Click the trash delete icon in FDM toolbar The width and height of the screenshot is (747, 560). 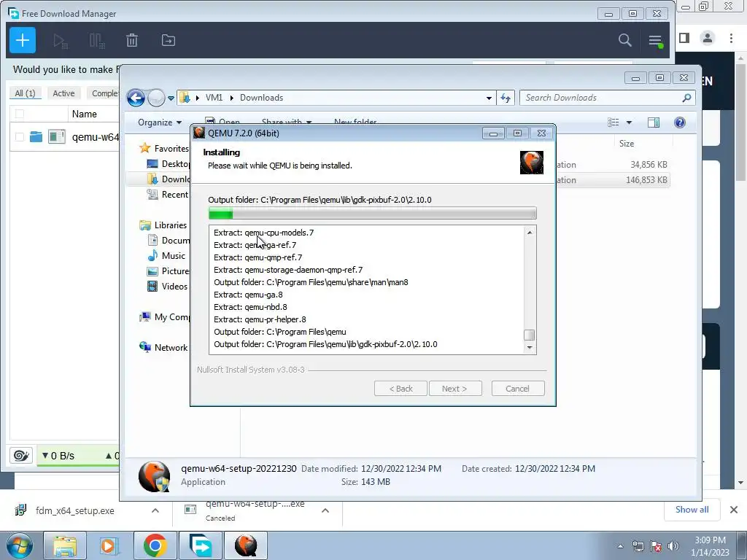point(132,41)
